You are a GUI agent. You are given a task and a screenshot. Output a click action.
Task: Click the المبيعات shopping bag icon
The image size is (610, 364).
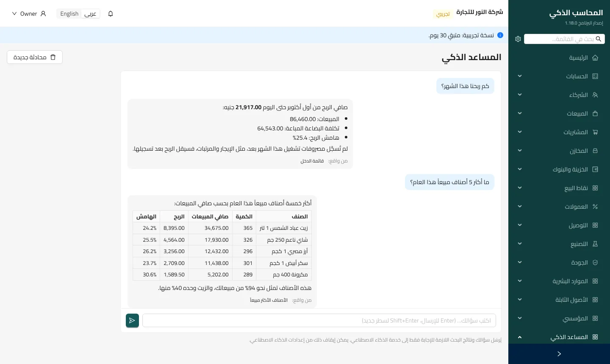[595, 113]
